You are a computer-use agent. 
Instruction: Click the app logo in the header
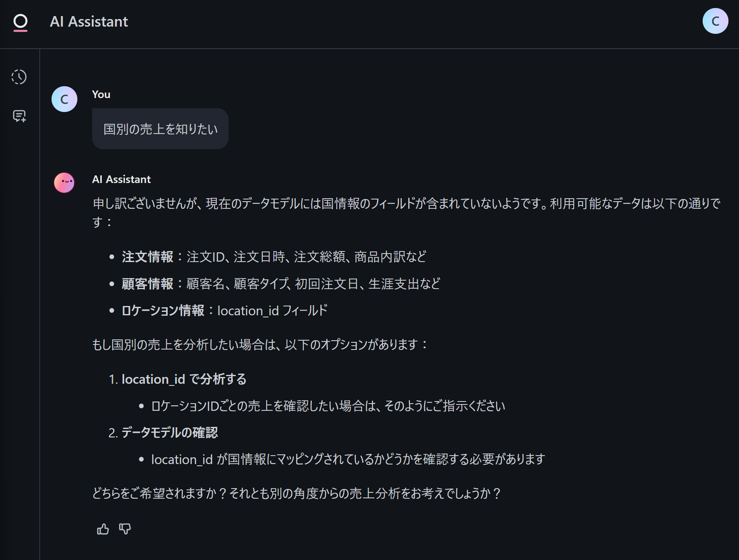click(x=20, y=22)
